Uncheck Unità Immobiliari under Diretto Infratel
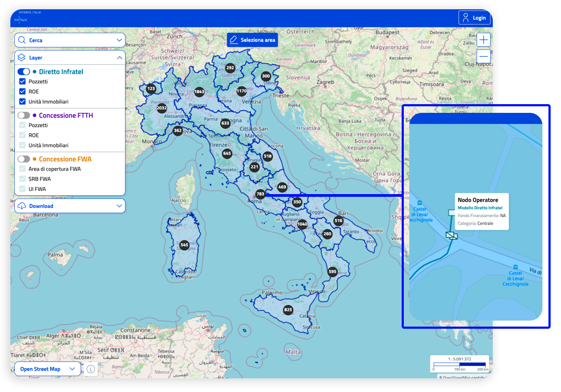The image size is (561, 392). coord(23,101)
